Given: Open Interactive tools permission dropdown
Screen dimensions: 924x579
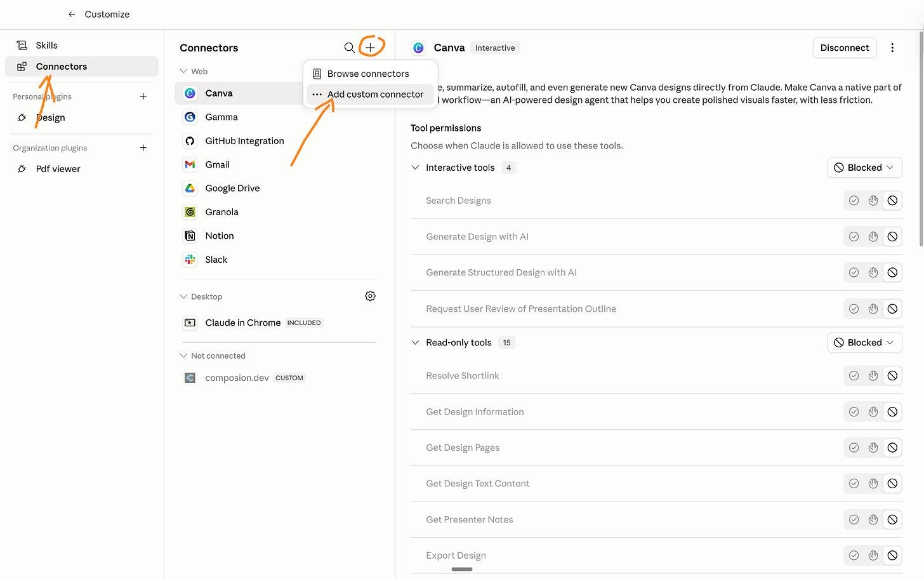Looking at the screenshot, I should [864, 168].
